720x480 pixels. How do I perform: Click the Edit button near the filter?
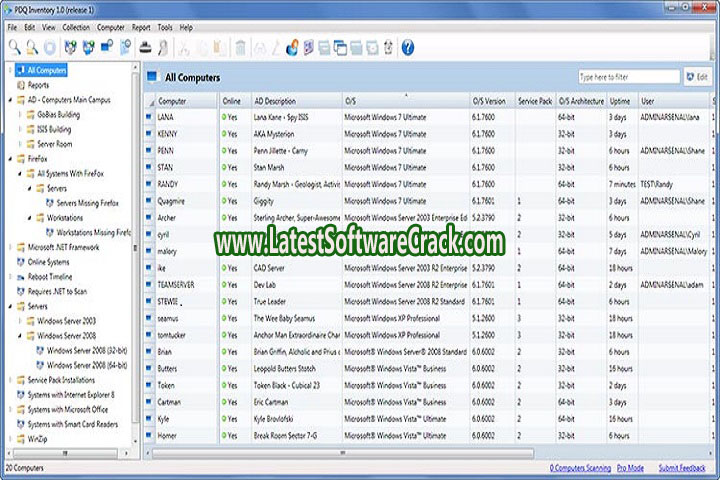[x=697, y=77]
